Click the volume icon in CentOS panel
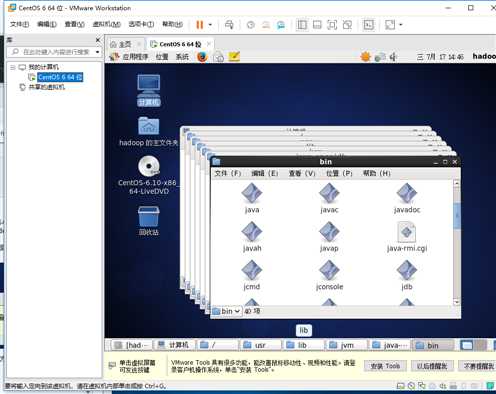This screenshot has width=496, height=394. pyautogui.click(x=393, y=57)
